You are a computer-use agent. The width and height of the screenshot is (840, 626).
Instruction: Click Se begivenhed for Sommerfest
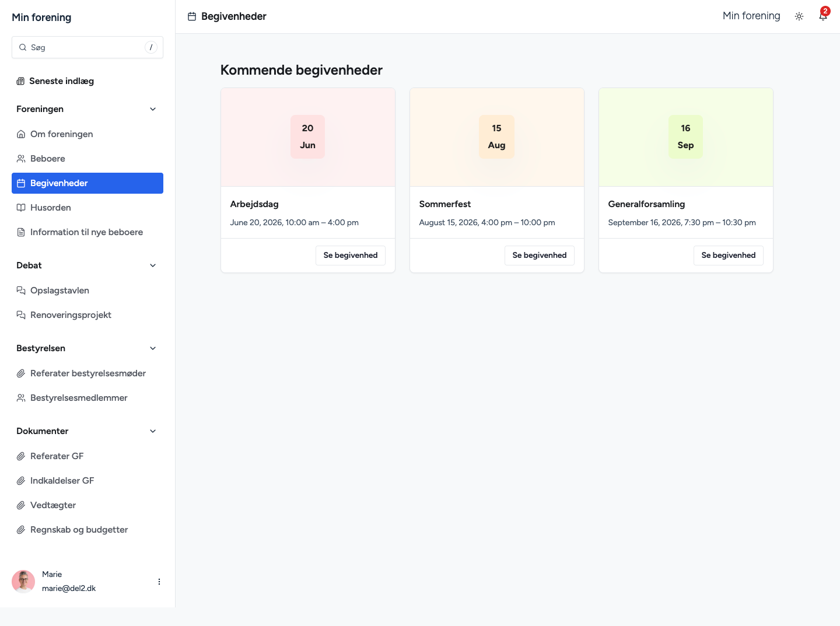540,256
